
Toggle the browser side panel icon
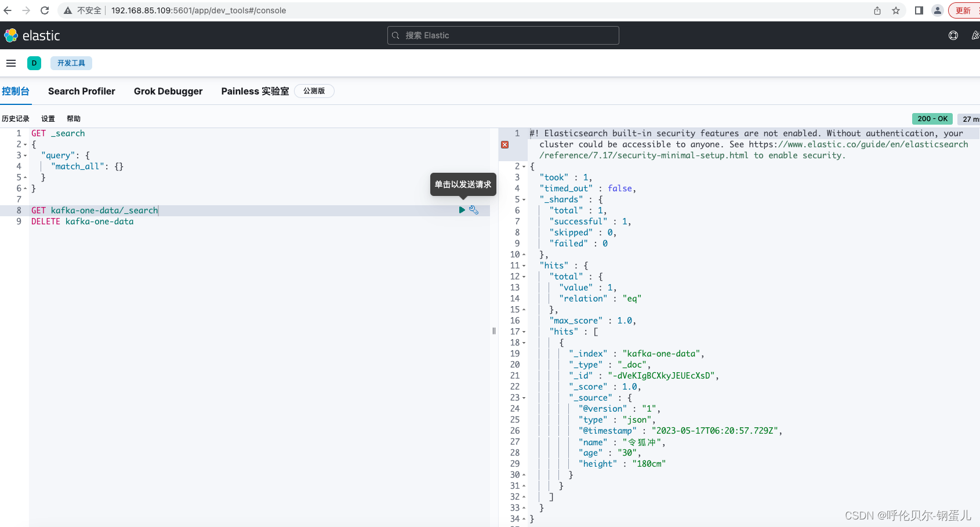pos(919,10)
